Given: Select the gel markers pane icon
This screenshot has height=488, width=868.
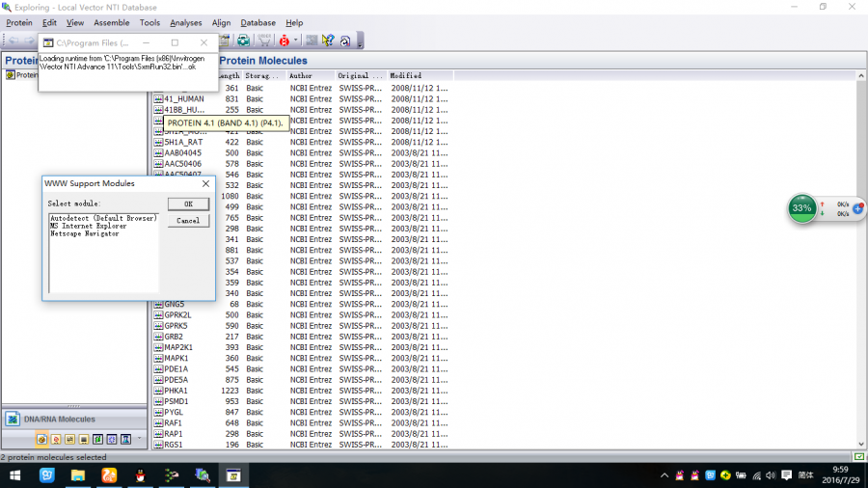Looking at the screenshot, I should click(84, 440).
